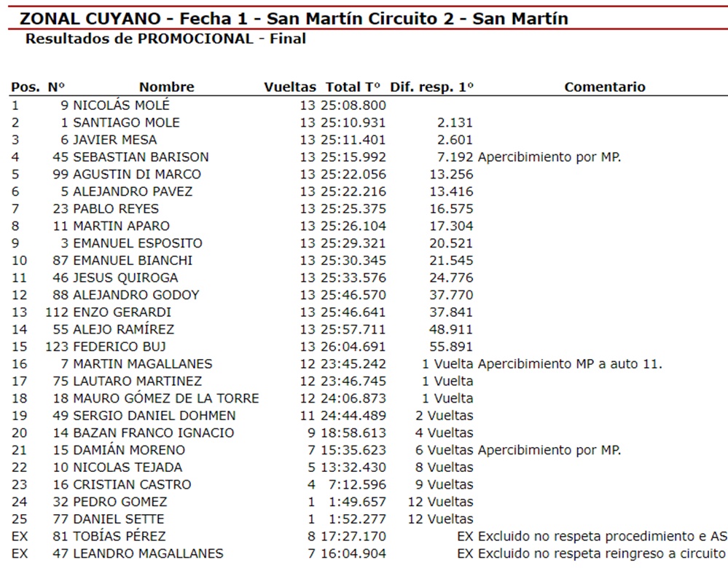Screen dimensions: 728x568
Task: Click the Dif. resp. 1º column header
Action: (432, 87)
